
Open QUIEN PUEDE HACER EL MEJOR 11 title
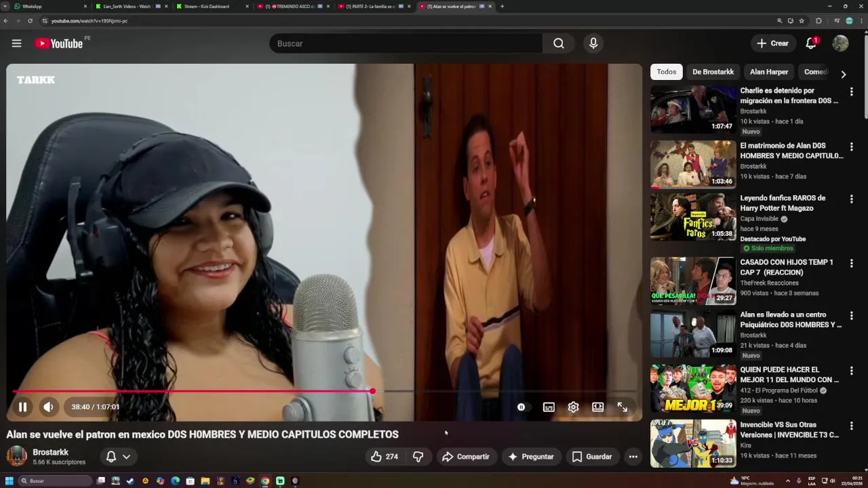(789, 375)
